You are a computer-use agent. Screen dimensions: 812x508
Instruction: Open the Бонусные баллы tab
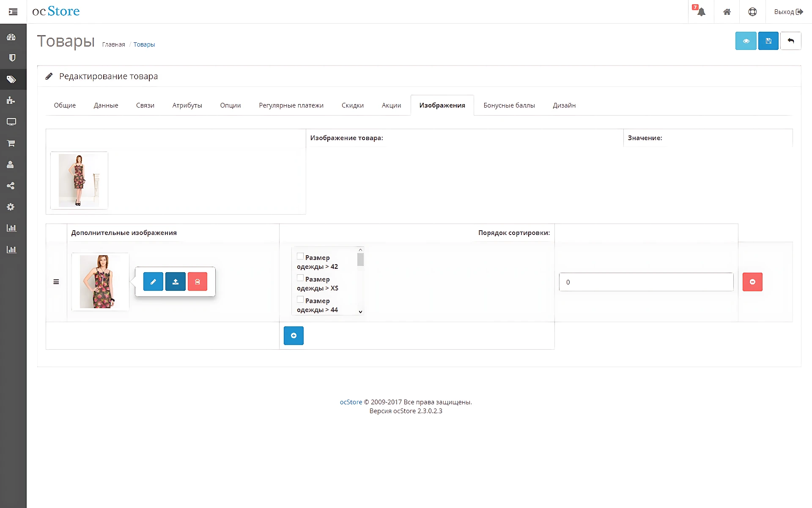click(509, 105)
